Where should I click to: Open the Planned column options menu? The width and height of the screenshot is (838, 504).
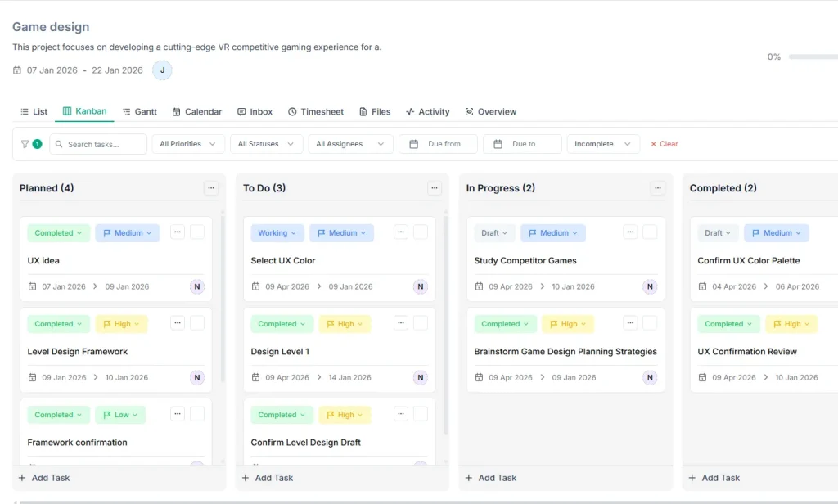tap(211, 188)
